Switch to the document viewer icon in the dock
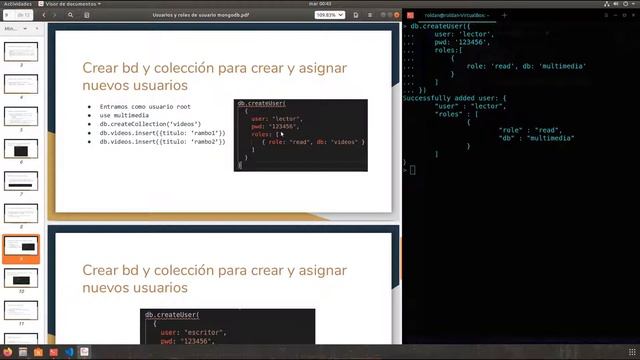 click(84, 352)
